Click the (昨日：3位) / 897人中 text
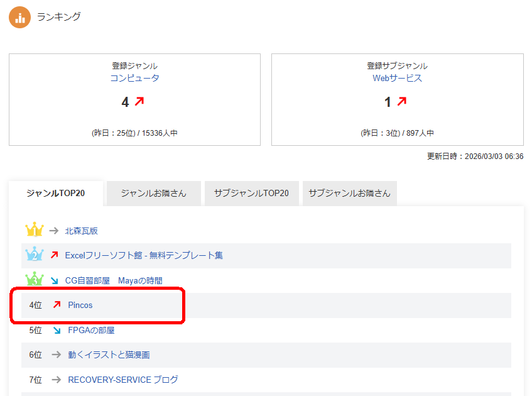The width and height of the screenshot is (532, 396). (x=398, y=133)
